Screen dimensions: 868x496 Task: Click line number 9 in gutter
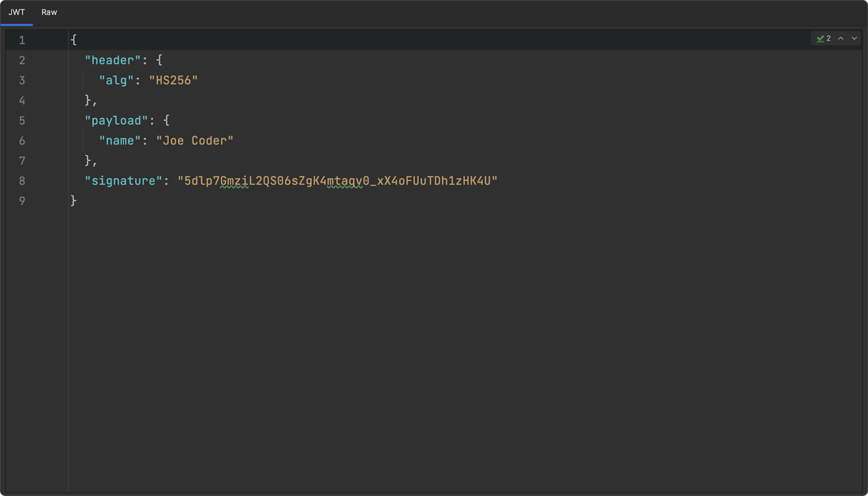[22, 201]
